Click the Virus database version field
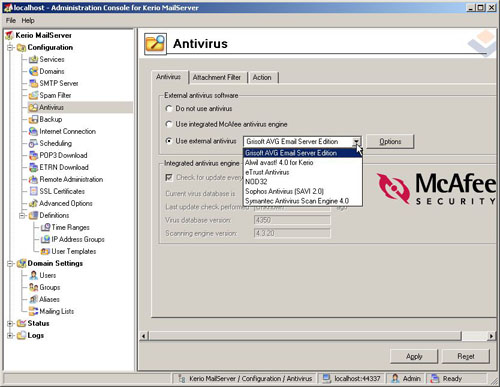The width and height of the screenshot is (500, 387). point(292,220)
